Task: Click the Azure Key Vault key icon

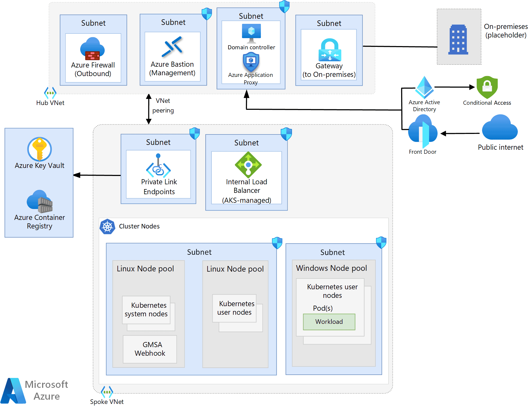Action: [x=39, y=149]
